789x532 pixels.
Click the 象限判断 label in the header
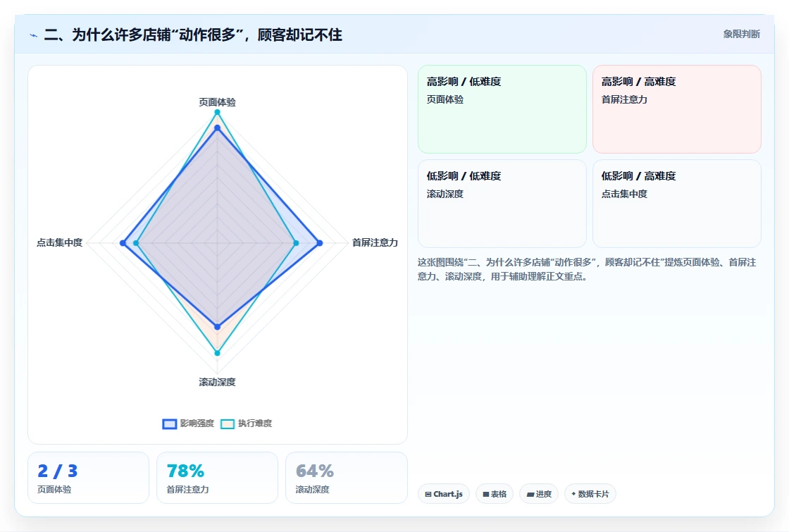pos(741,35)
